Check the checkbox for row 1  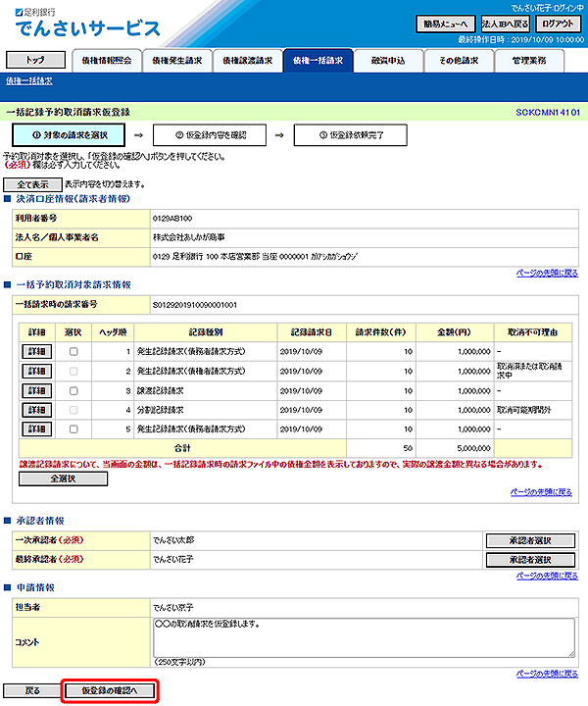tap(73, 351)
